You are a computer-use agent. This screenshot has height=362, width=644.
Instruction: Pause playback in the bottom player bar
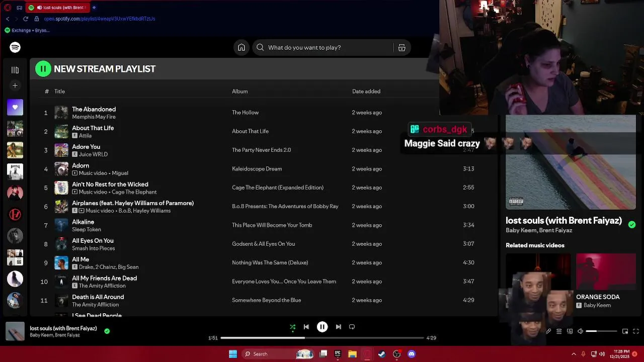(x=322, y=327)
